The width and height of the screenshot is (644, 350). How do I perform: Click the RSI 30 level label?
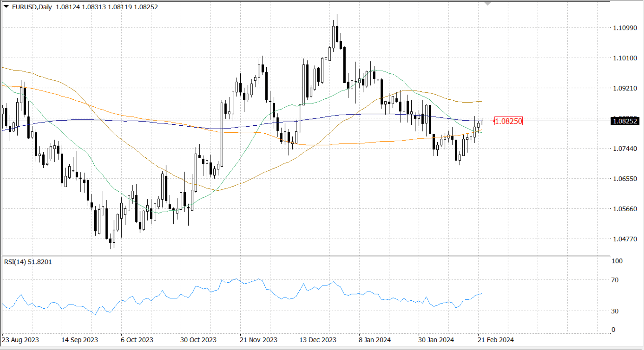click(x=614, y=311)
